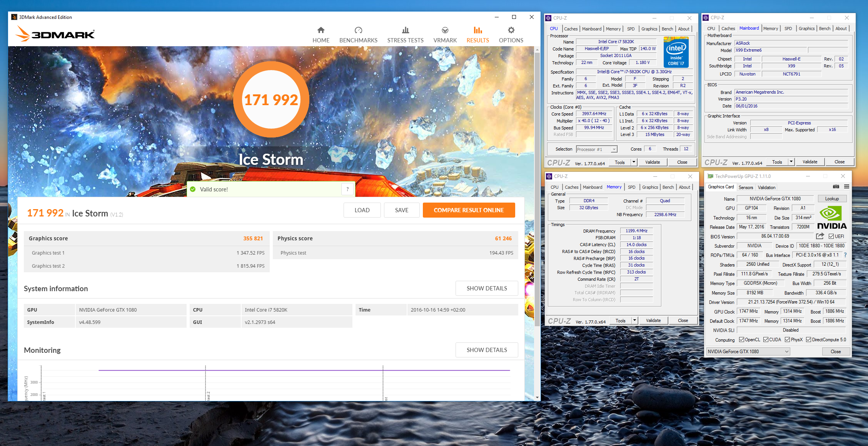Click the Graphics test 2 row
This screenshot has height=446, width=868.
[x=147, y=266]
